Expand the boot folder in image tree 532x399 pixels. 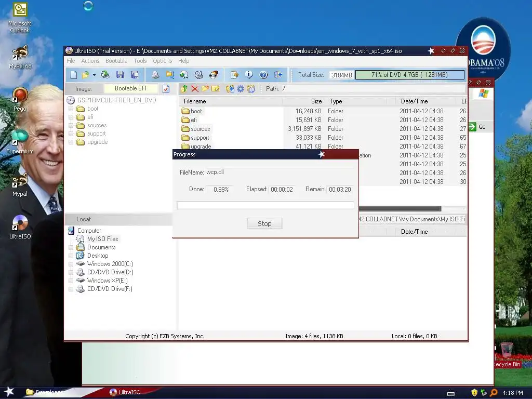click(71, 109)
